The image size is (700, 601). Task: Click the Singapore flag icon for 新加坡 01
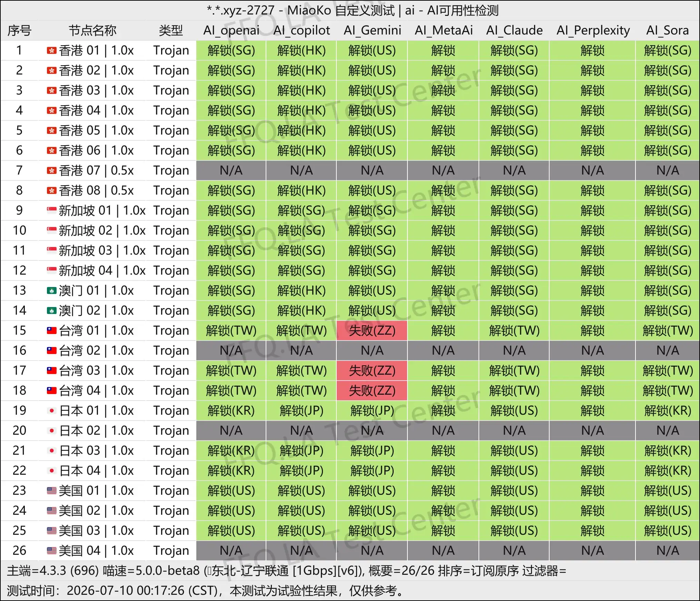(51, 210)
